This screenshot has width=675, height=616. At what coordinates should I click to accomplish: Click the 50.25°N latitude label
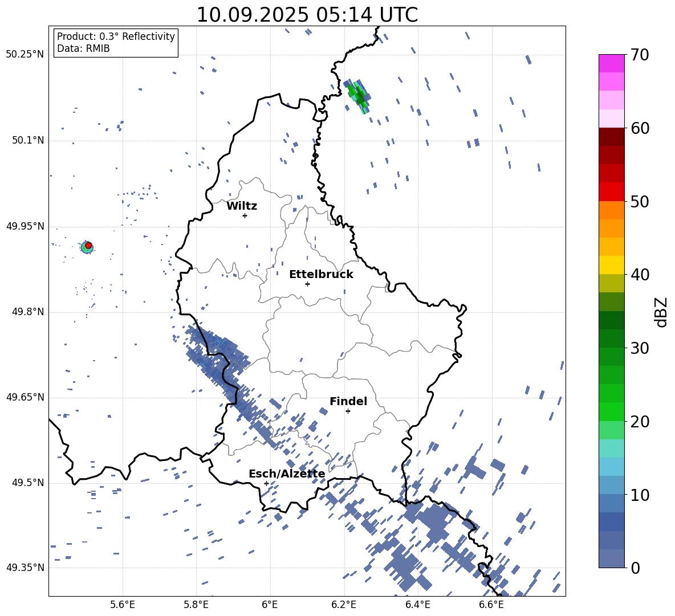pyautogui.click(x=25, y=55)
